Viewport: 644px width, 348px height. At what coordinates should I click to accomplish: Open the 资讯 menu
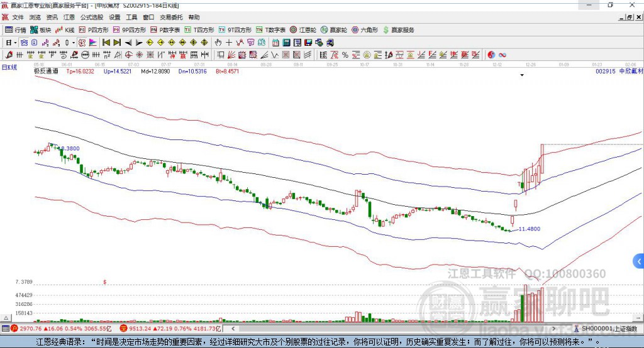52,17
